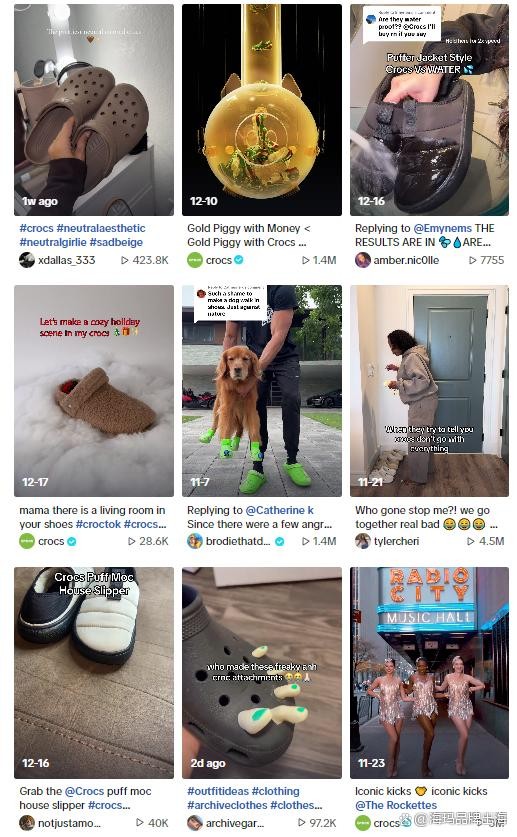Open the #outfitideas hashtag link
The height and width of the screenshot is (837, 517).
pyautogui.click(x=217, y=791)
